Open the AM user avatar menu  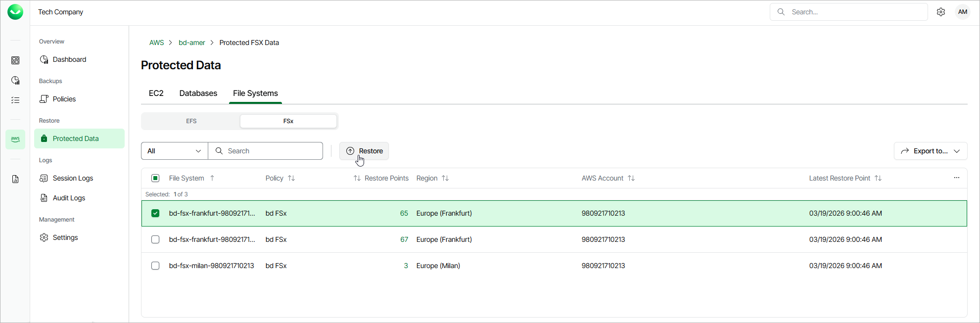pyautogui.click(x=962, y=12)
